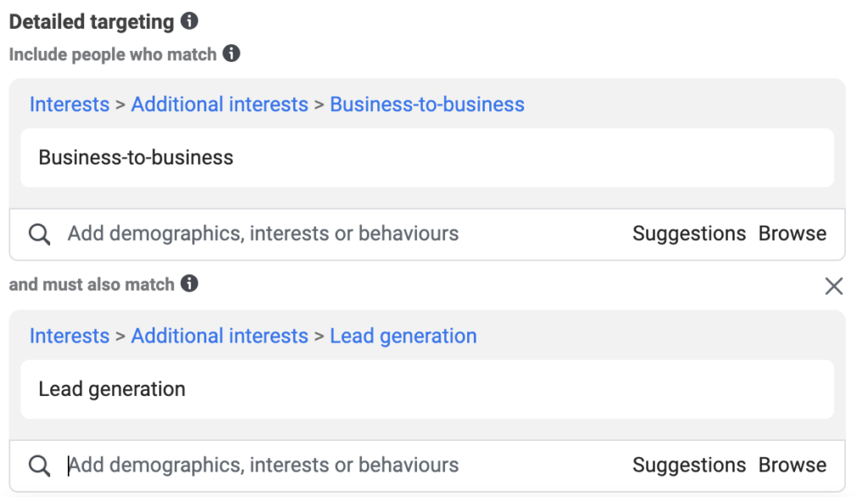Open info icon next to Include people who match
This screenshot has height=497, width=868.
click(x=231, y=53)
